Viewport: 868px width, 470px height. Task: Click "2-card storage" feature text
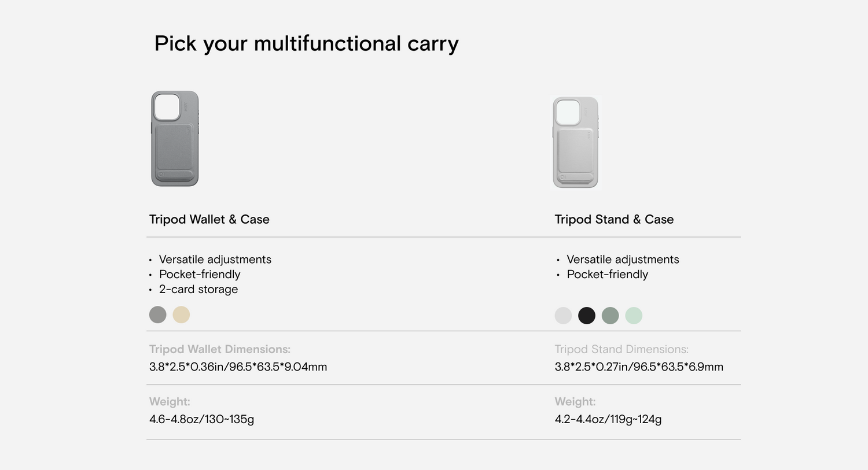coord(198,290)
